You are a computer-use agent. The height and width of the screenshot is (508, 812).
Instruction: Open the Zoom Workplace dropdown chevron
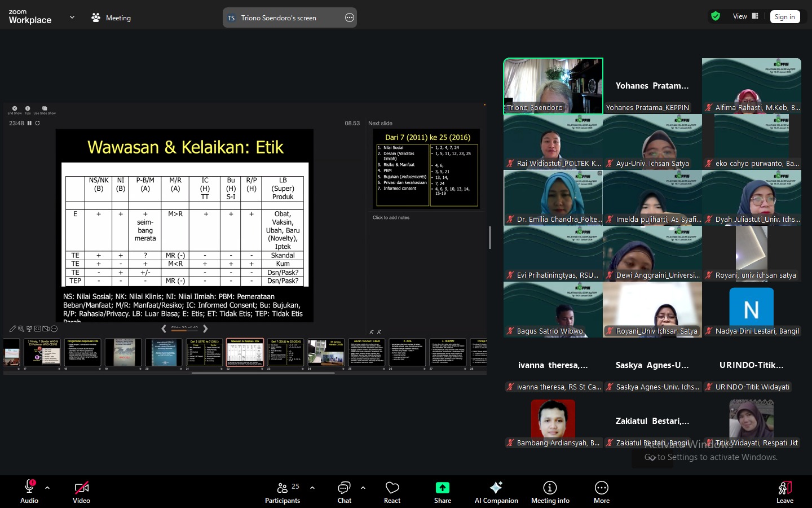(72, 17)
